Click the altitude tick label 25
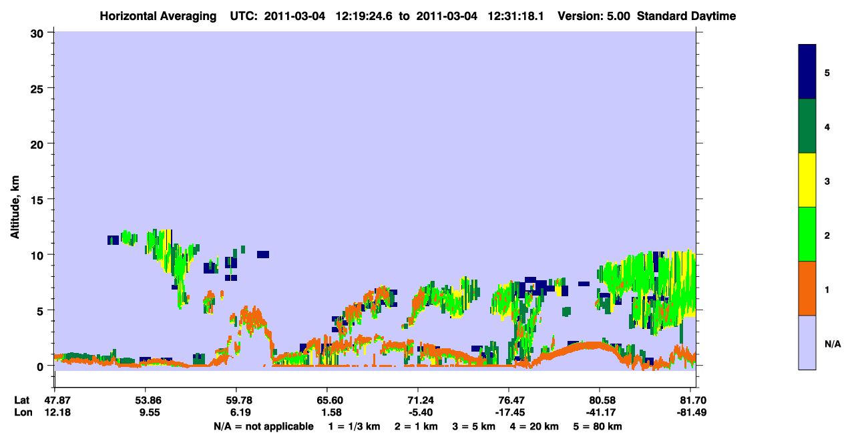The image size is (868, 445). pyautogui.click(x=39, y=88)
